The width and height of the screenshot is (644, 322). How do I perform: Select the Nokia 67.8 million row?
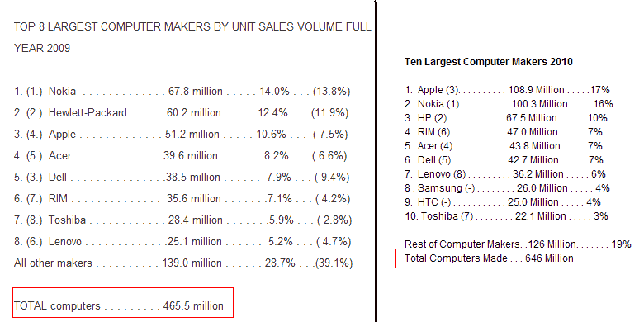(x=182, y=91)
